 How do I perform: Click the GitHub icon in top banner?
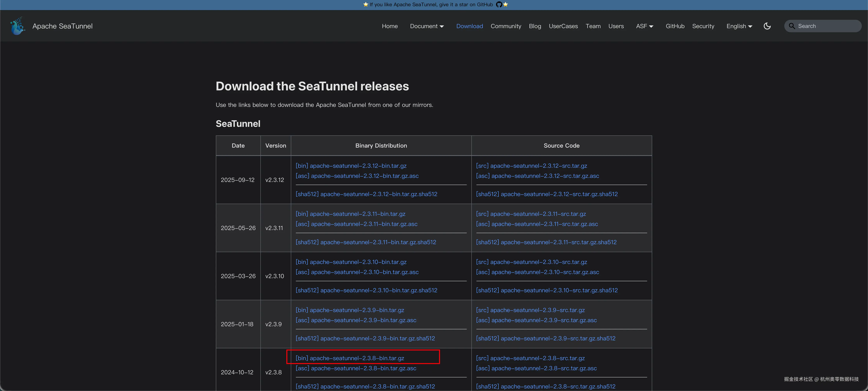point(499,4)
